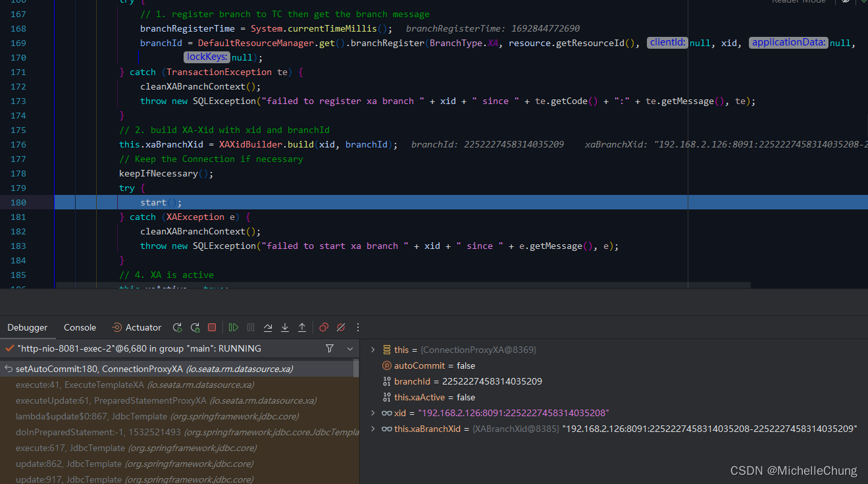
Task: Click the clientId parameter hint
Action: click(x=667, y=43)
